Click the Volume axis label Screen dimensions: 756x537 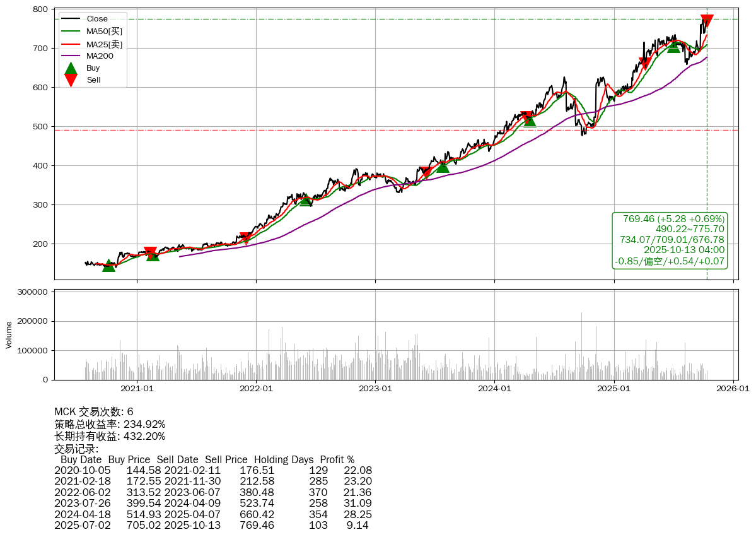(9, 334)
